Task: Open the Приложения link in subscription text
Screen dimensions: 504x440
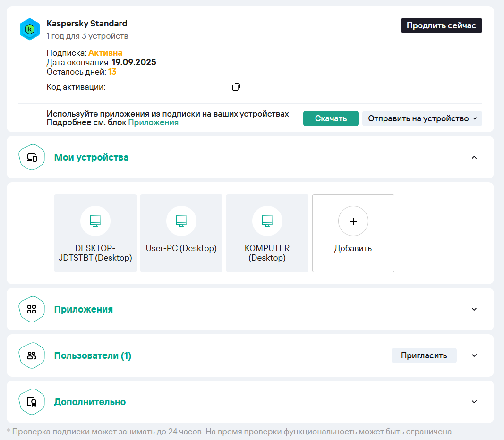Action: [x=154, y=123]
